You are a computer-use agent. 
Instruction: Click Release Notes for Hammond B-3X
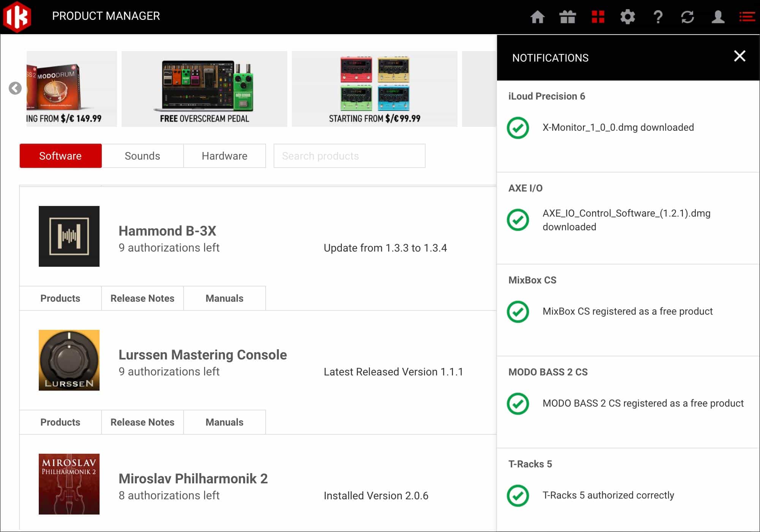tap(142, 298)
